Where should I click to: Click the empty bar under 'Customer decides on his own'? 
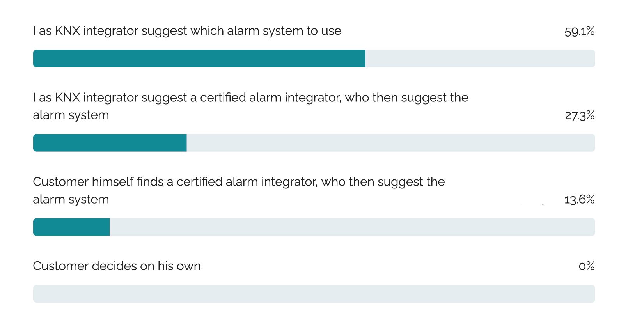[x=314, y=294]
